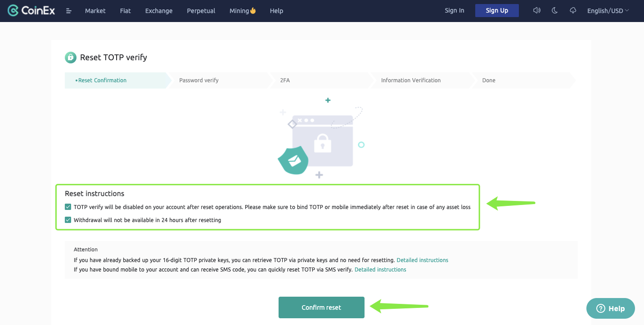
Task: Uncheck the TOTP verify disabled checkbox
Action: tap(68, 207)
